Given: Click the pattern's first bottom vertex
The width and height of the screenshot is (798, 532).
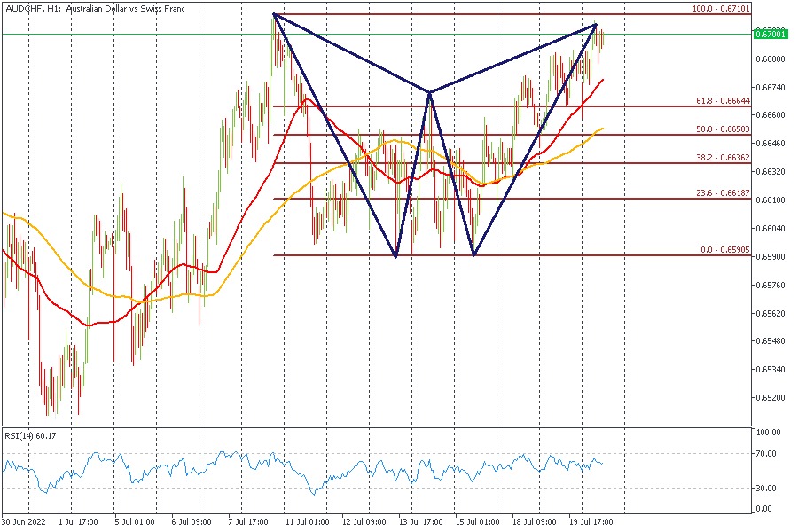Looking at the screenshot, I should [396, 256].
